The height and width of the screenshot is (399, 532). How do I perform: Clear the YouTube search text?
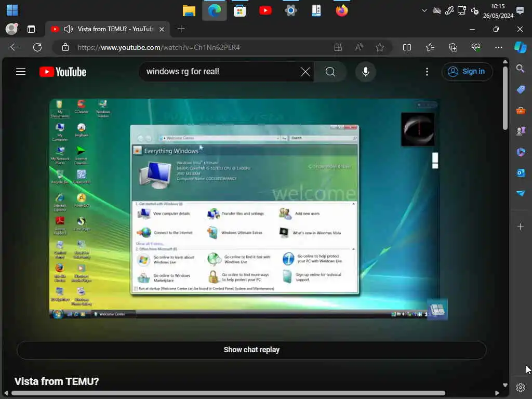(x=305, y=72)
